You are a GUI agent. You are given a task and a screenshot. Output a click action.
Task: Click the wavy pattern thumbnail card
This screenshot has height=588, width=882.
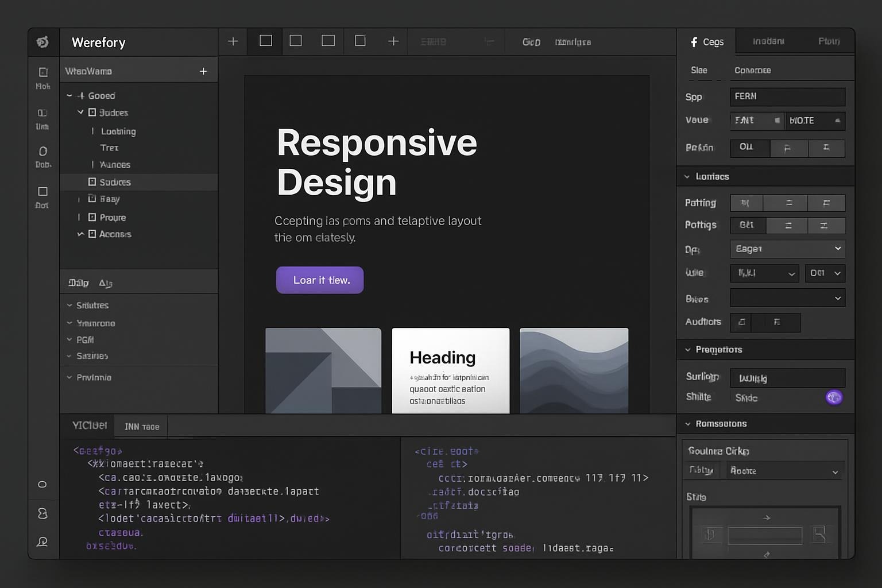point(574,370)
